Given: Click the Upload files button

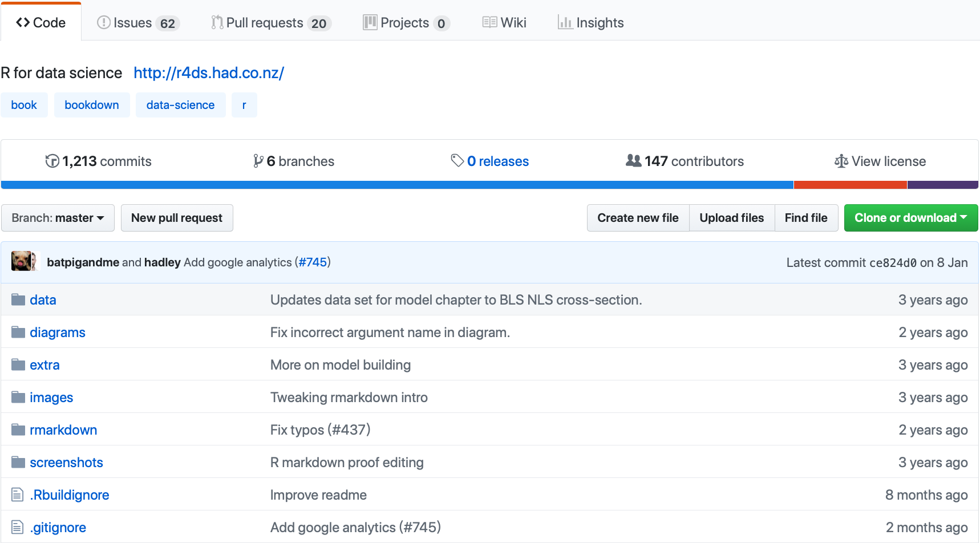Looking at the screenshot, I should pyautogui.click(x=731, y=218).
